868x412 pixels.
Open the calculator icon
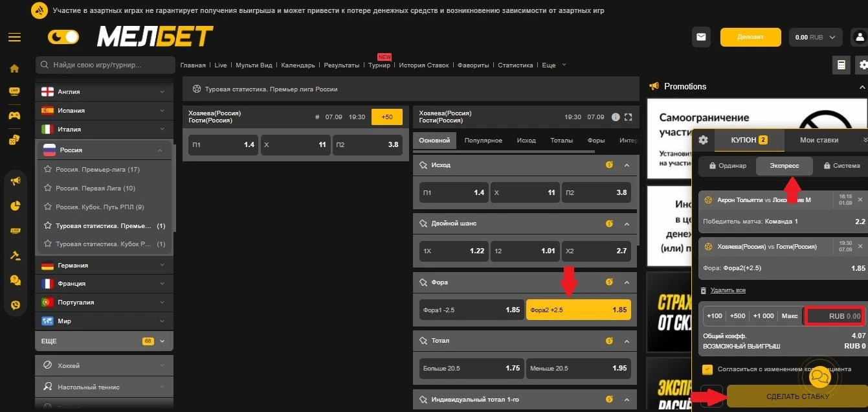click(x=841, y=65)
